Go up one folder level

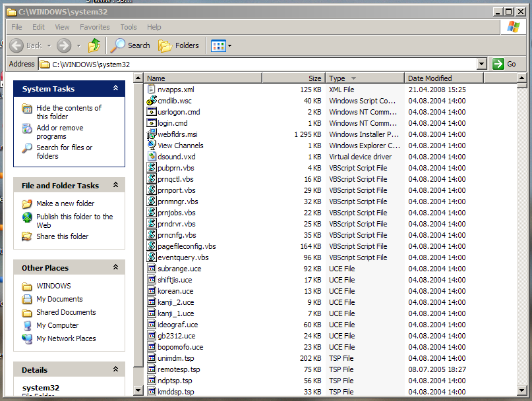[x=94, y=45]
